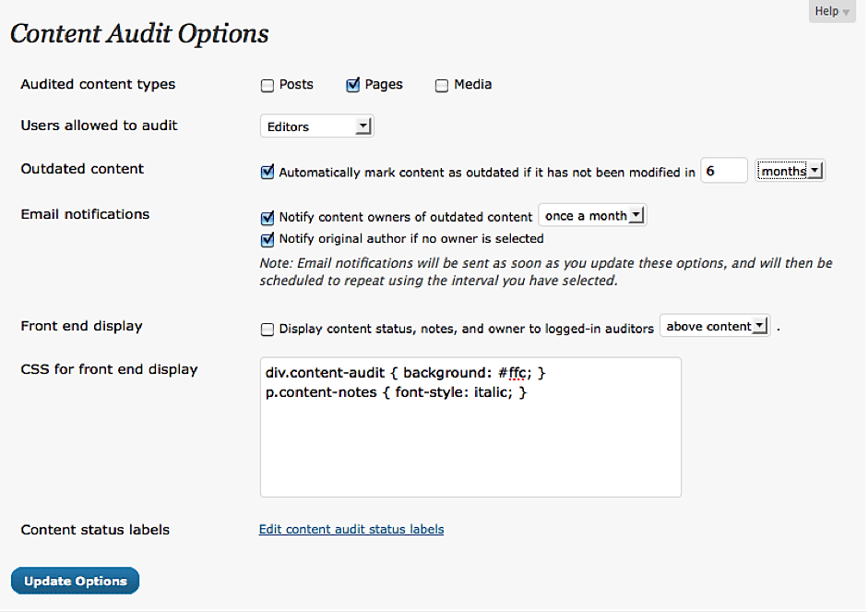Enable the Media content type checkbox
This screenshot has width=868, height=612.
441,85
